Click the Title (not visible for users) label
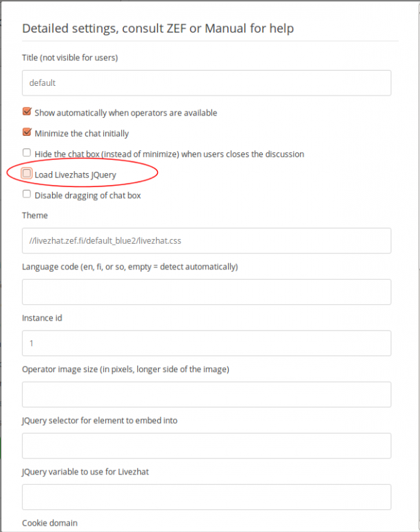Image resolution: width=420 pixels, height=532 pixels. [70, 57]
